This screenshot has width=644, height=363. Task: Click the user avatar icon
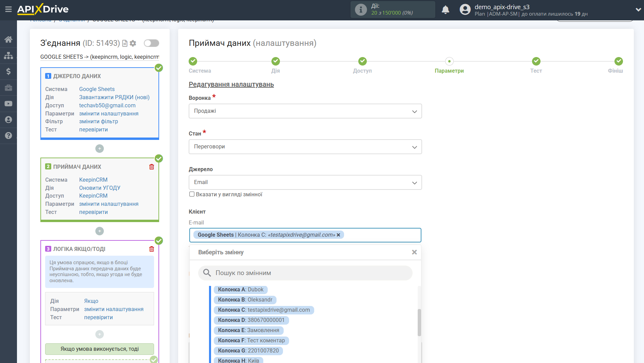click(465, 10)
